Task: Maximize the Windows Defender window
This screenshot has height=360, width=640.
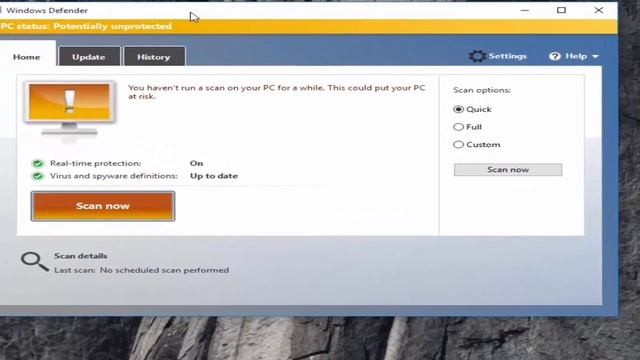Action: [561, 10]
